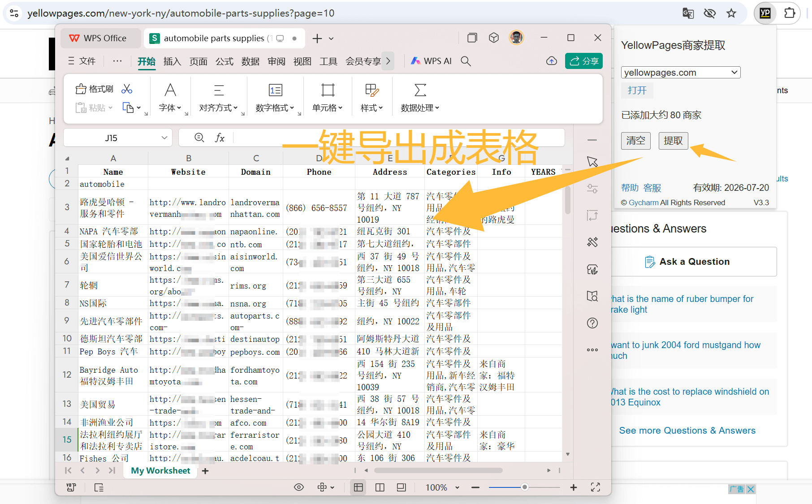
Task: Open a new WPS tab with plus
Action: (317, 38)
